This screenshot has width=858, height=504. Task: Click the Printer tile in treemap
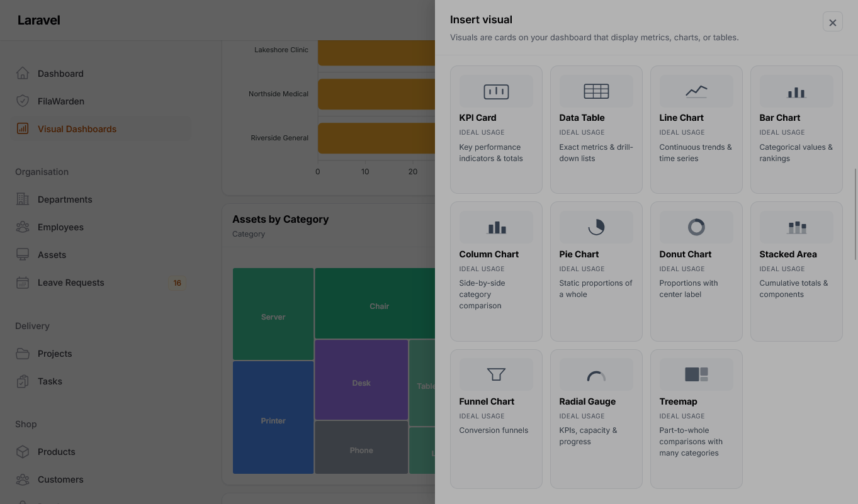coord(273,418)
